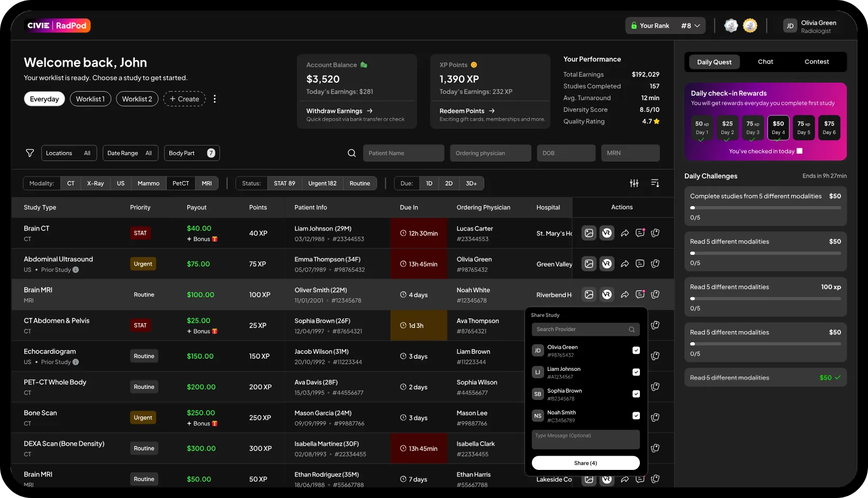Screen dimensions: 868x498
Task: Click the Share (4) button
Action: (x=585, y=463)
